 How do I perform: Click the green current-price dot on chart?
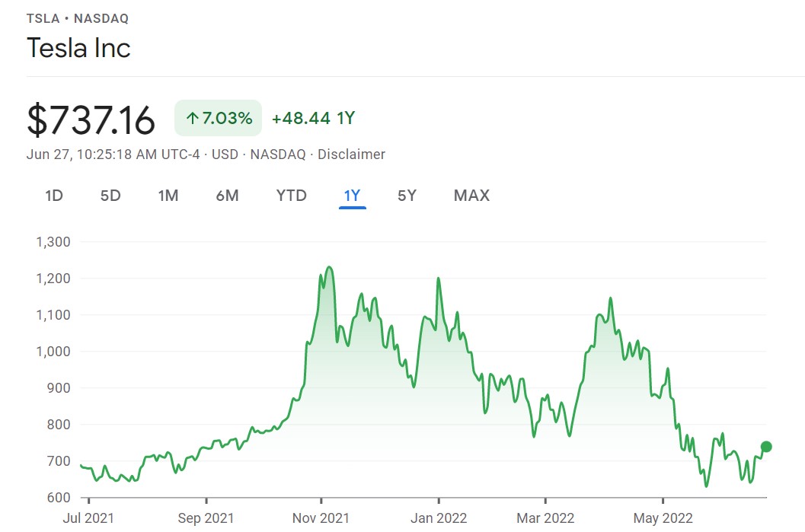pos(766,447)
